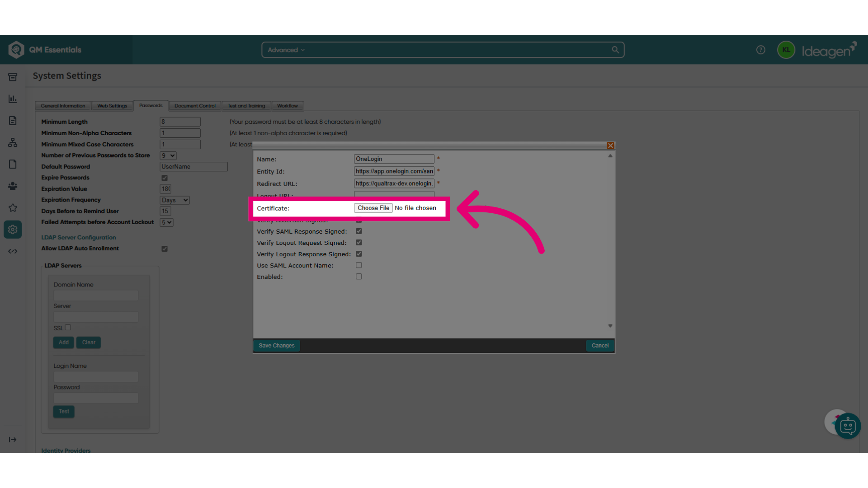This screenshot has width=868, height=488.
Task: Click the Entity Id input field
Action: coord(394,171)
